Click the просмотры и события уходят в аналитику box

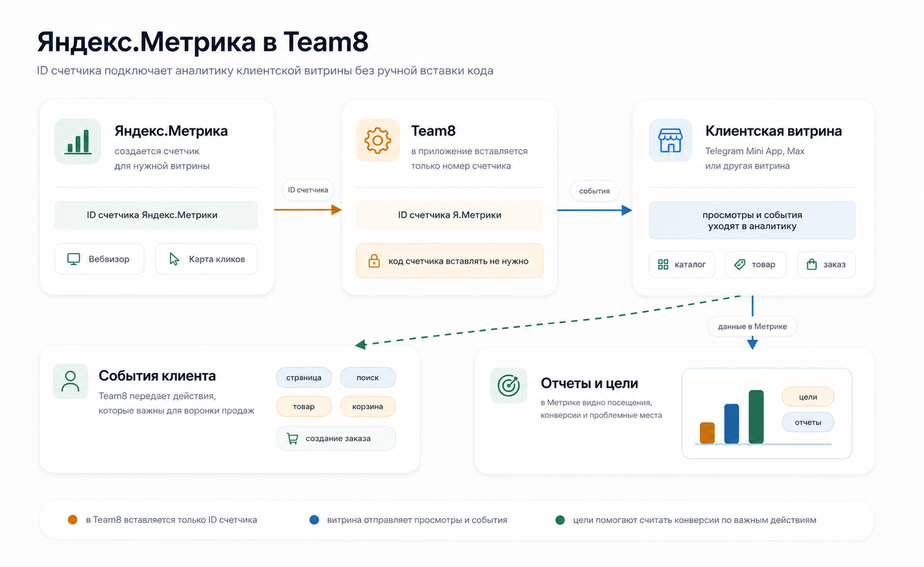[752, 220]
